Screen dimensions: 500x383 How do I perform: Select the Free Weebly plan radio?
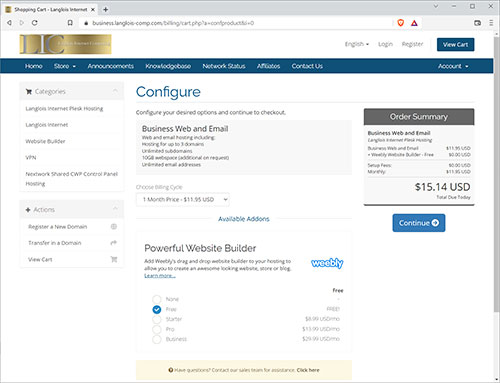pos(157,309)
